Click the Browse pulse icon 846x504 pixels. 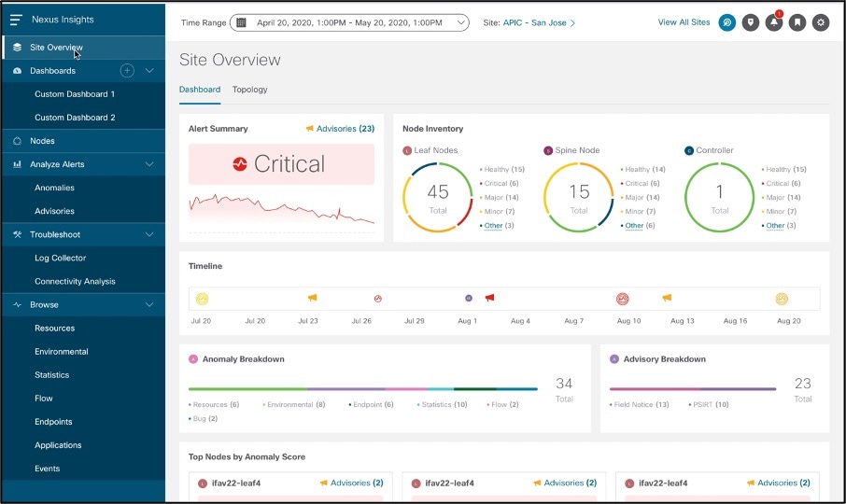(x=17, y=304)
